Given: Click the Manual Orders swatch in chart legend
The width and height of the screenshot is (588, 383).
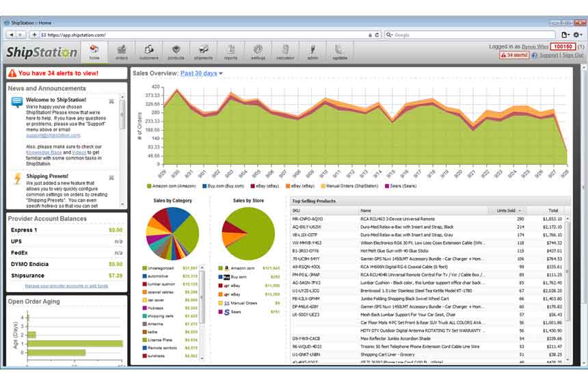Looking at the screenshot, I should pyautogui.click(x=323, y=186).
